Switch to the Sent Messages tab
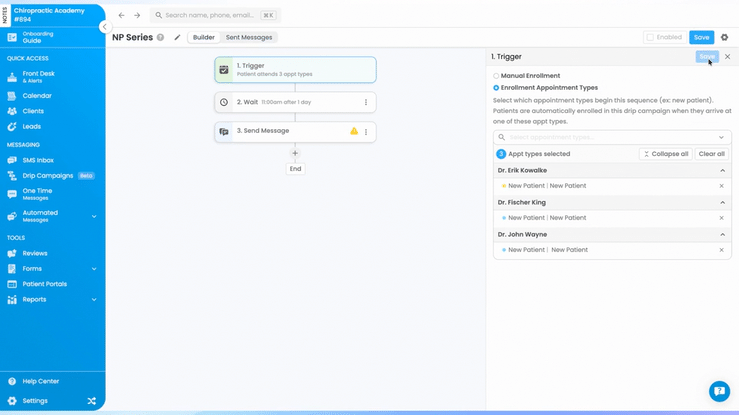The height and width of the screenshot is (415, 739). 249,37
